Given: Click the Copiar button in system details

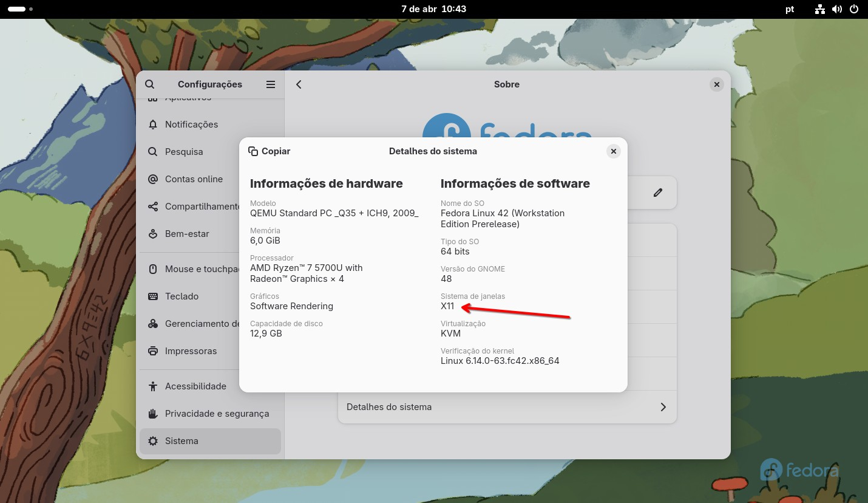Looking at the screenshot, I should [270, 151].
